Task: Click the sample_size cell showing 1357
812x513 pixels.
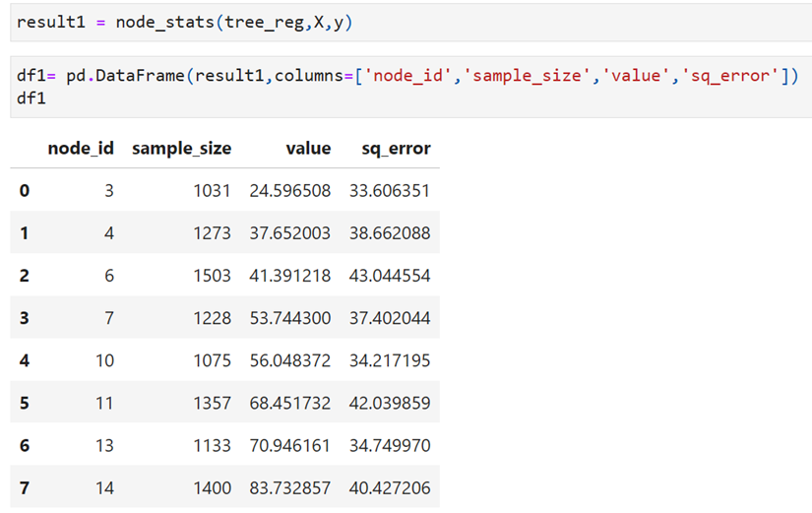Action: pos(212,403)
